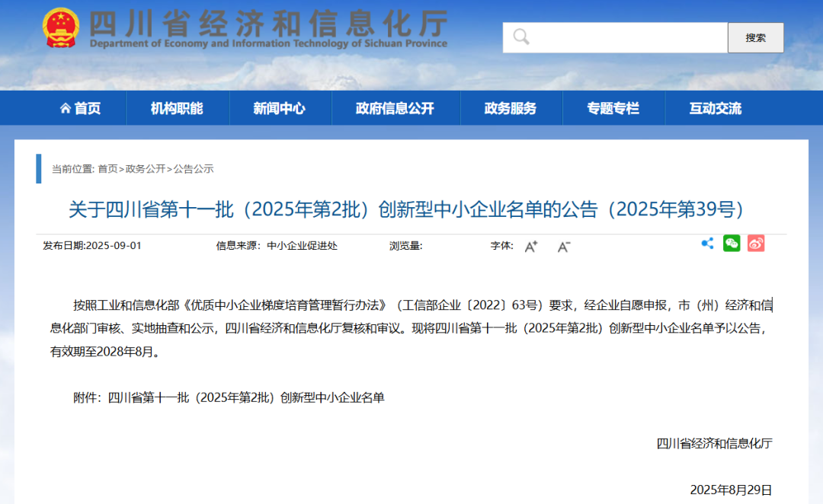This screenshot has height=504, width=823.
Task: Click 政务公开 in the breadcrumb
Action: coord(145,169)
